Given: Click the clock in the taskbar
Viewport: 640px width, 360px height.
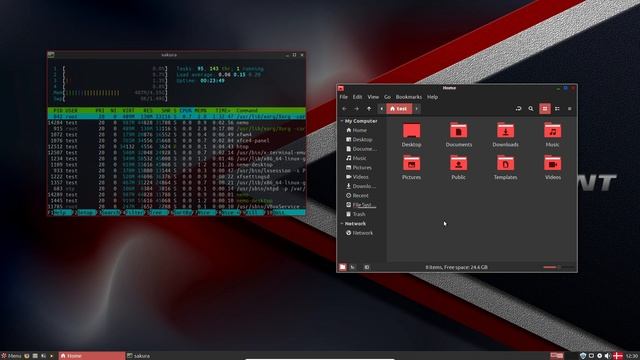Looking at the screenshot, I should point(632,356).
